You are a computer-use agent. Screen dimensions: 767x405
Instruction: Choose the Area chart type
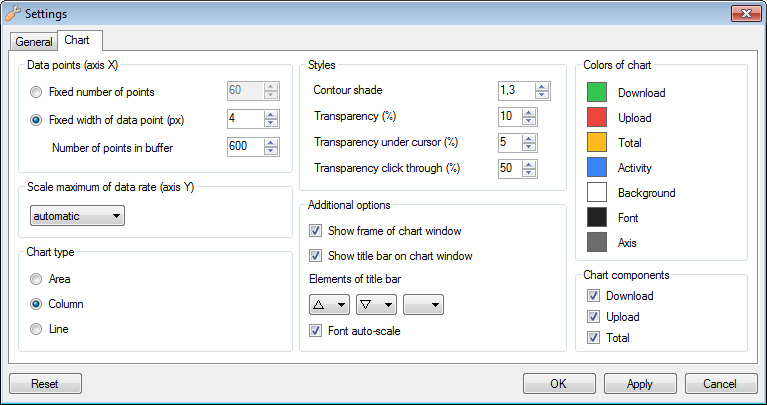click(x=37, y=279)
